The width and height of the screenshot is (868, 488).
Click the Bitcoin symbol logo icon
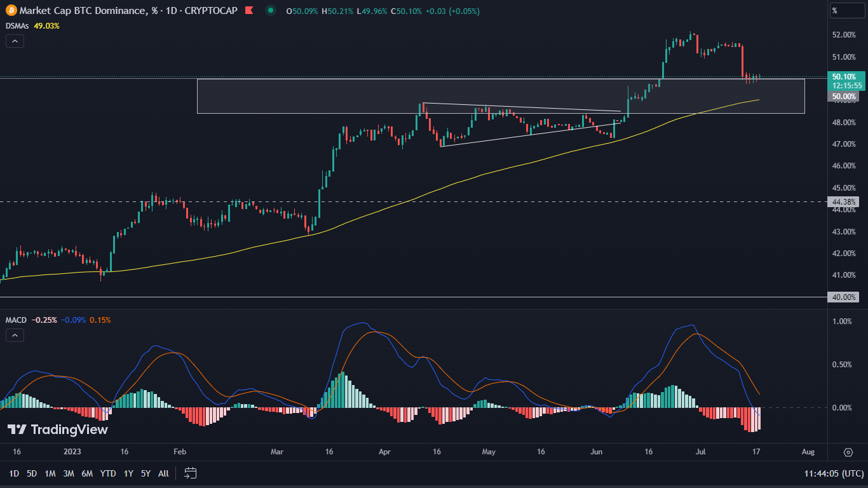click(11, 11)
